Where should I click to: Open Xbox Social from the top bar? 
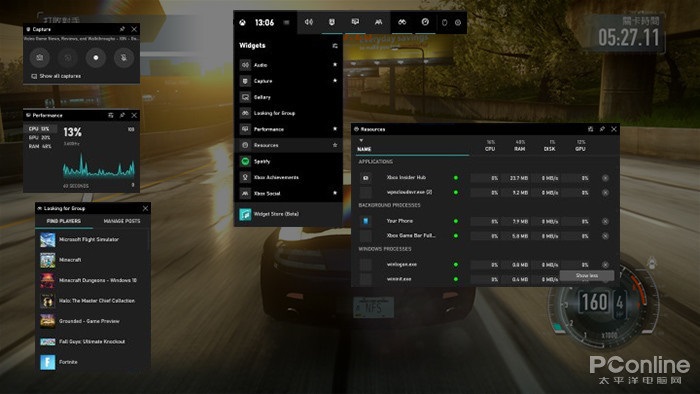pyautogui.click(x=379, y=22)
